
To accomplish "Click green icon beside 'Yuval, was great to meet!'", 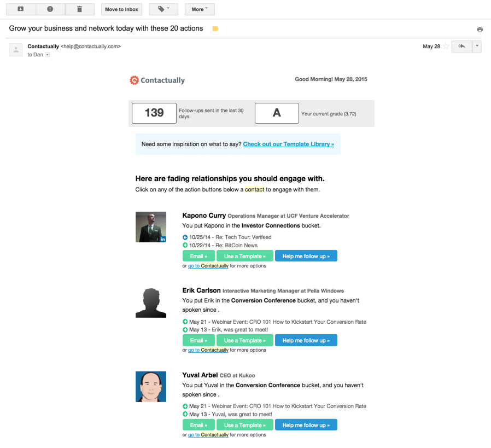I will pyautogui.click(x=185, y=414).
